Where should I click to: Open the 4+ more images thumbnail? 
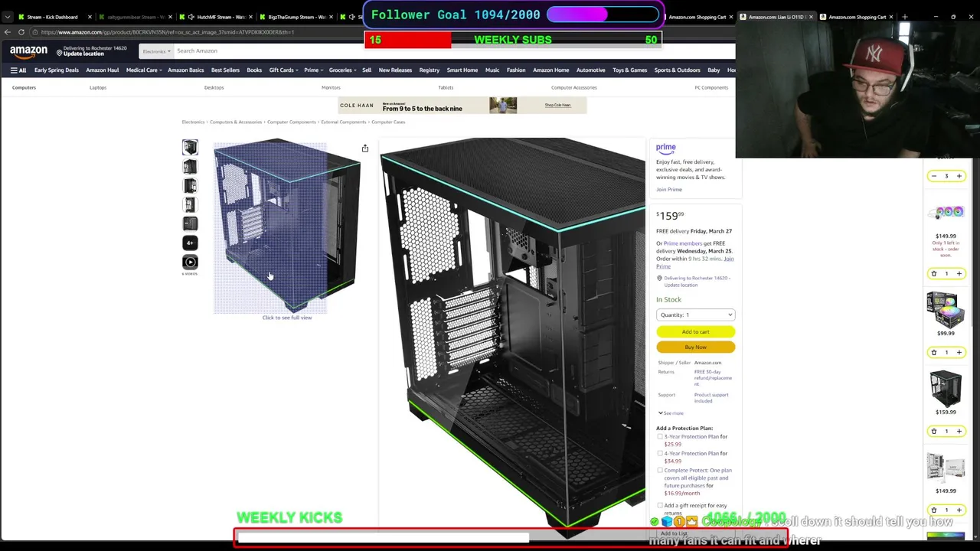(x=190, y=243)
